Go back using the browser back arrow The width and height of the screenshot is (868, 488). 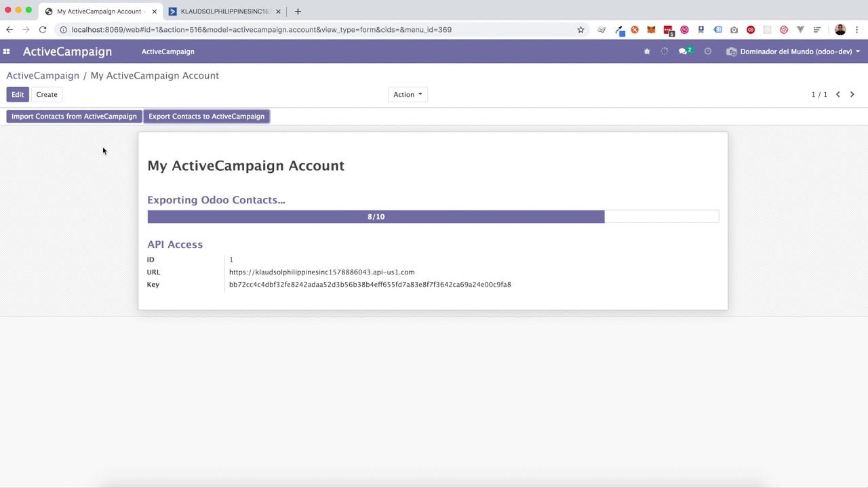9,30
